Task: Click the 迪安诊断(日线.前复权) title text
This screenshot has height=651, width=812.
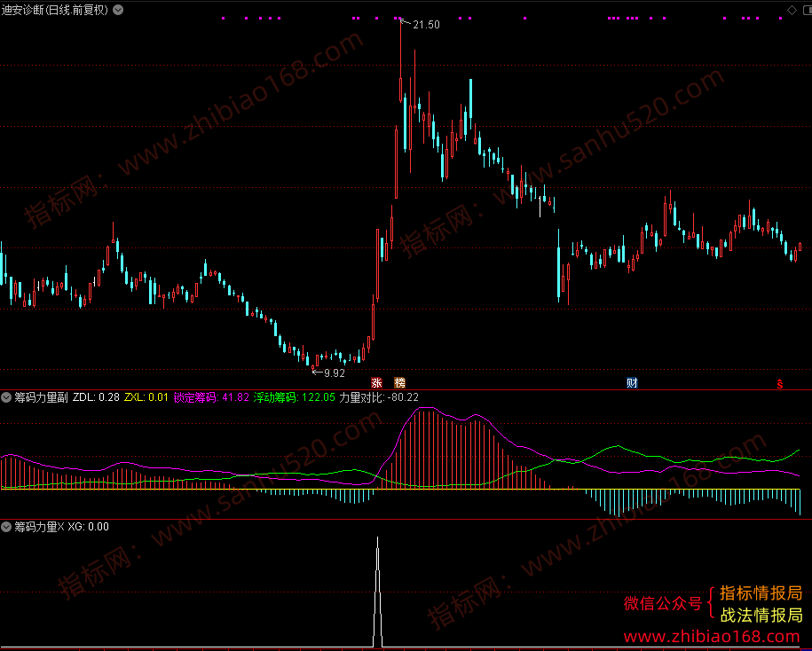Action: (x=55, y=10)
